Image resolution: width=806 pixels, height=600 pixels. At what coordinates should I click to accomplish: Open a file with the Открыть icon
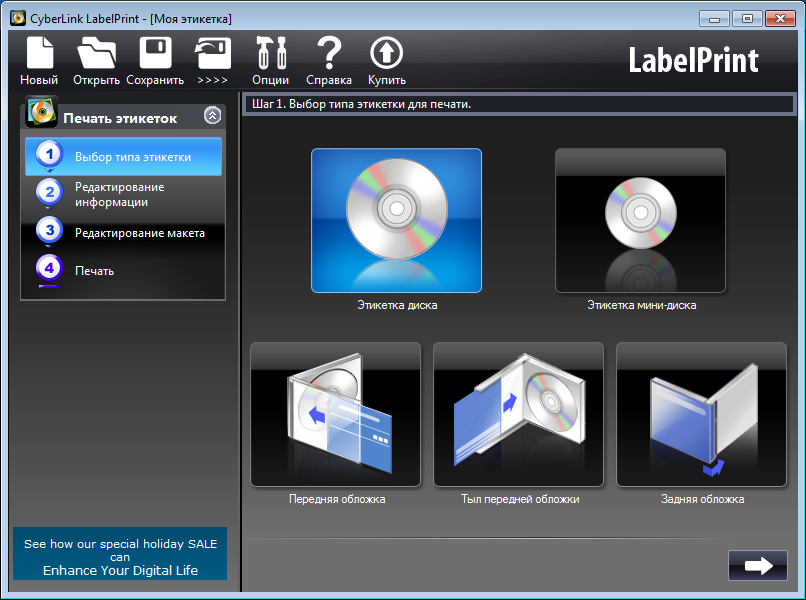coord(96,55)
